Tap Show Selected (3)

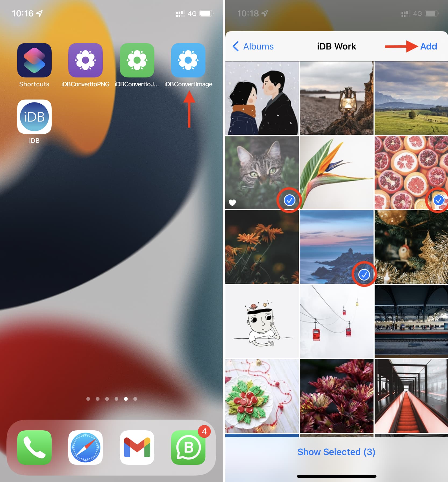(336, 452)
